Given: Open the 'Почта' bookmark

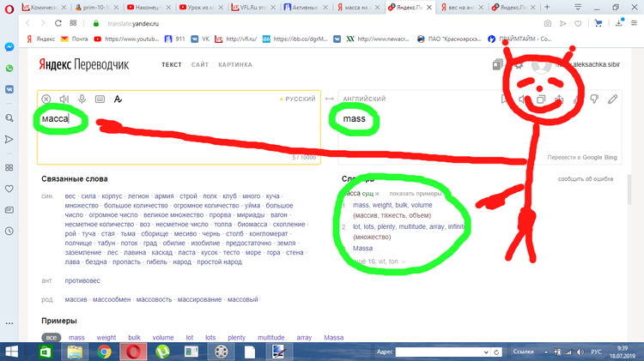Looking at the screenshot, I should (x=75, y=39).
